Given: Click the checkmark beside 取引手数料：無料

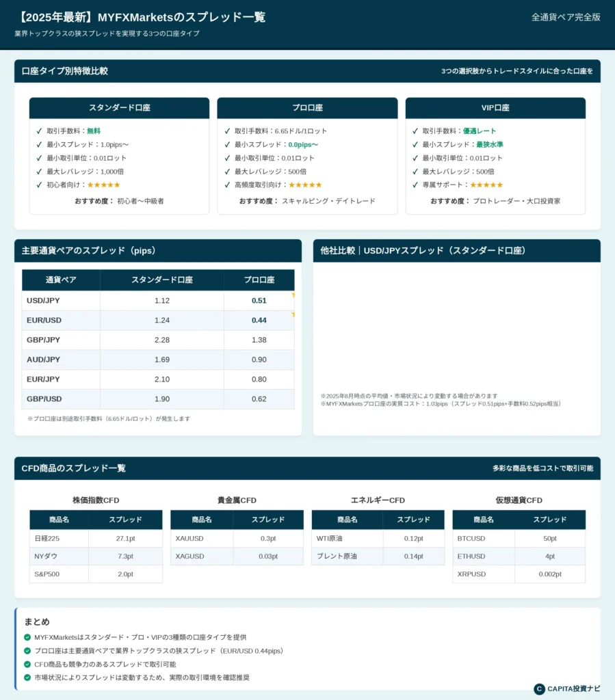Looking at the screenshot, I should tap(39, 131).
